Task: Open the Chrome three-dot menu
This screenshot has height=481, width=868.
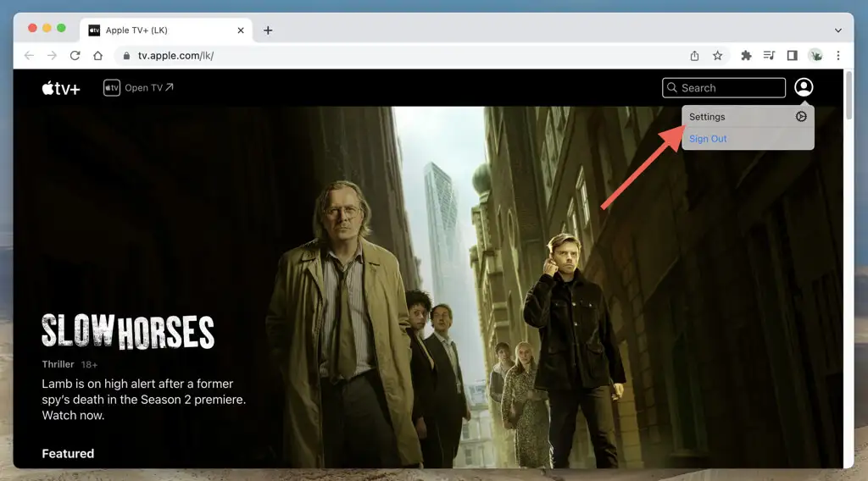Action: 838,55
